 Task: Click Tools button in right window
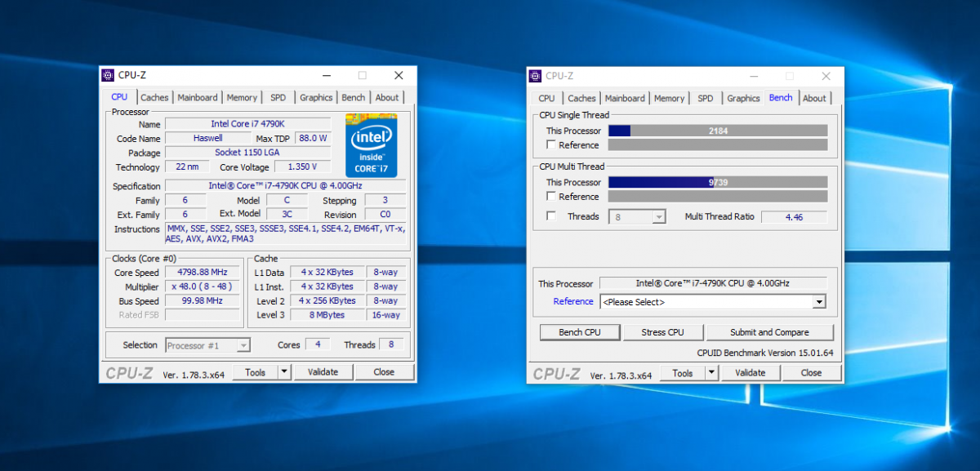pos(683,373)
